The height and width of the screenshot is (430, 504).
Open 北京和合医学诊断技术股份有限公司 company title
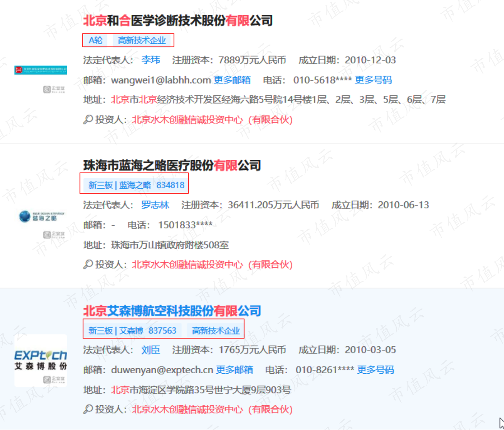coord(178,20)
